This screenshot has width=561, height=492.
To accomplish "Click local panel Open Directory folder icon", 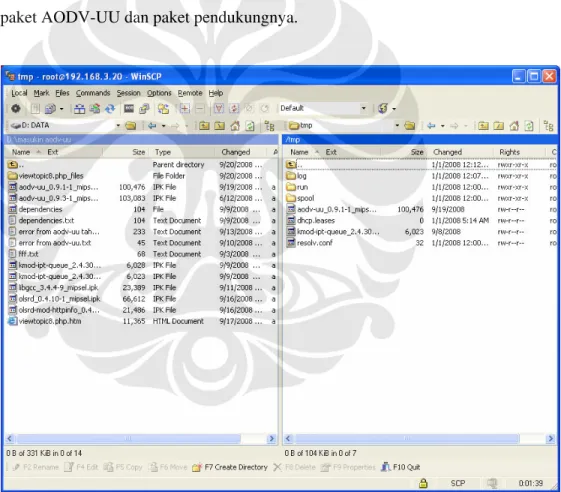I will pyautogui.click(x=131, y=126).
